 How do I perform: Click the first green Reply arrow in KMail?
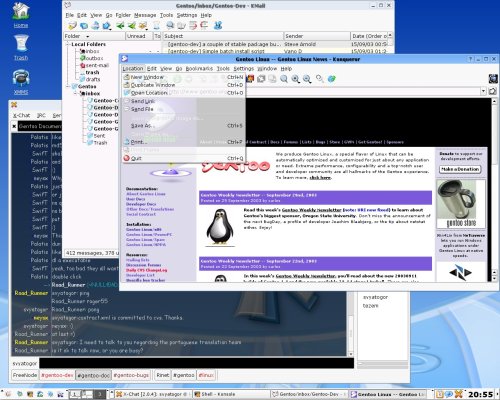120,25
